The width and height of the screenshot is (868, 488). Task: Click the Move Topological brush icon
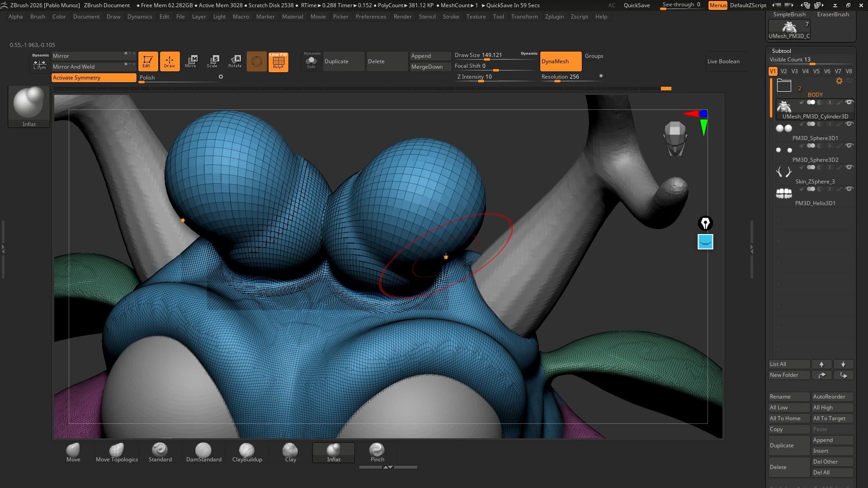click(117, 452)
